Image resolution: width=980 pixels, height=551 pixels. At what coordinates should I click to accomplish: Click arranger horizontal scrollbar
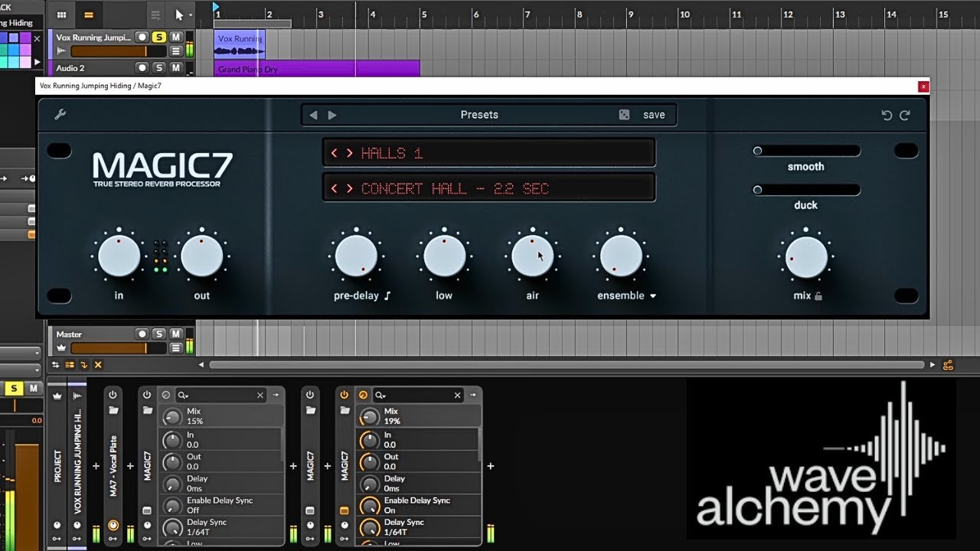567,365
